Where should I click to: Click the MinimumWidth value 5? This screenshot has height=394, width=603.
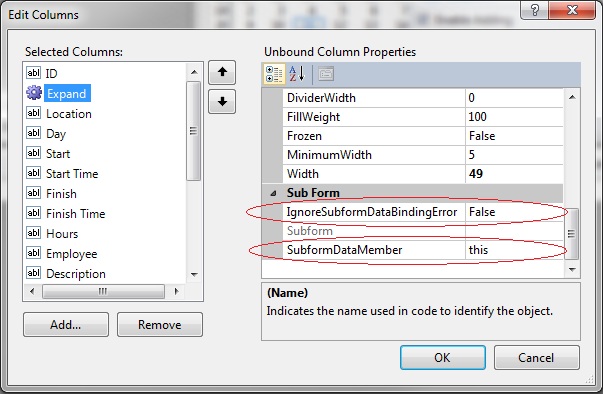514,155
